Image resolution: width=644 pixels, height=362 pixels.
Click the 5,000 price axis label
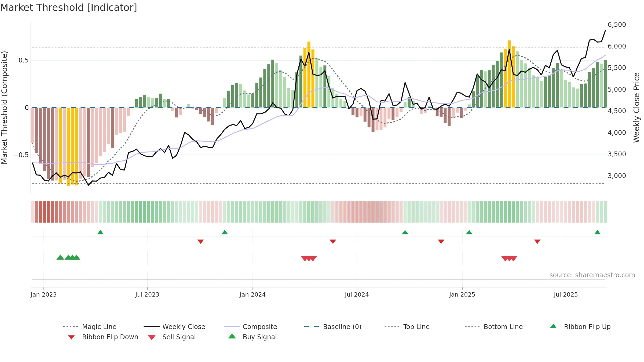tap(617, 89)
